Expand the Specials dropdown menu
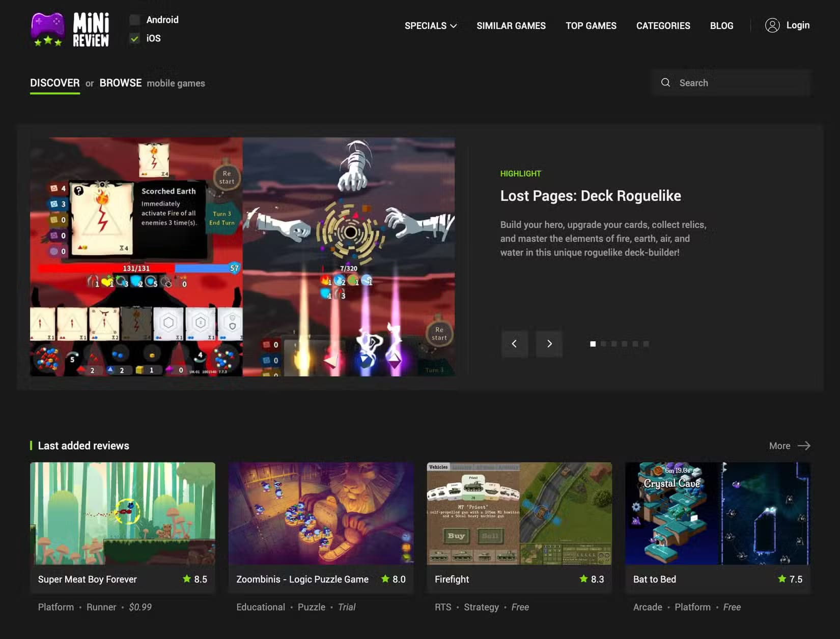Screen dimensions: 840x639 tap(431, 25)
